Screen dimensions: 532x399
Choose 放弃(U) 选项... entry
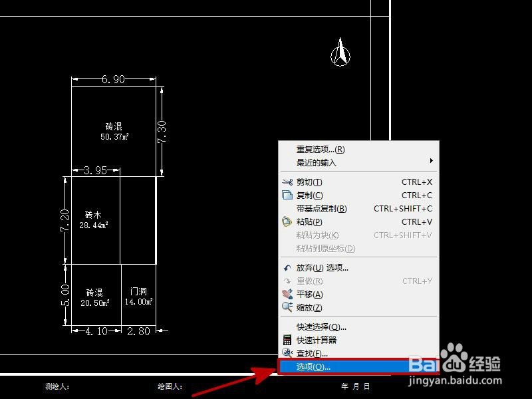pyautogui.click(x=358, y=268)
